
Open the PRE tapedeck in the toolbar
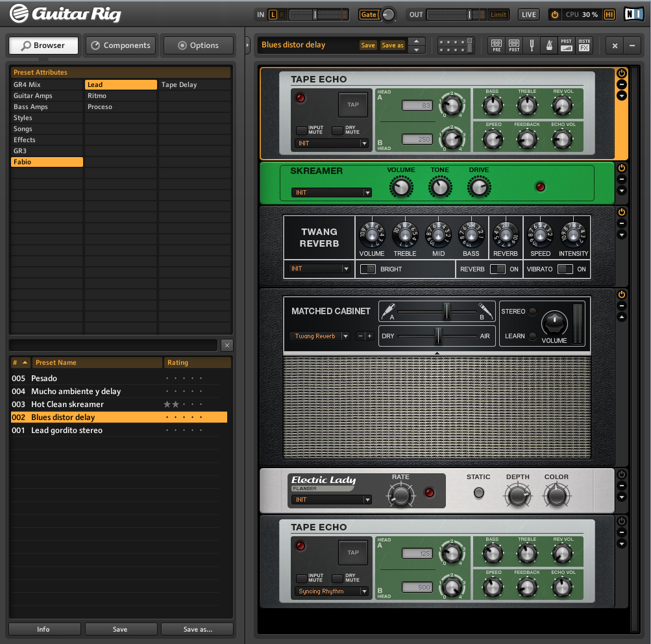coord(497,45)
